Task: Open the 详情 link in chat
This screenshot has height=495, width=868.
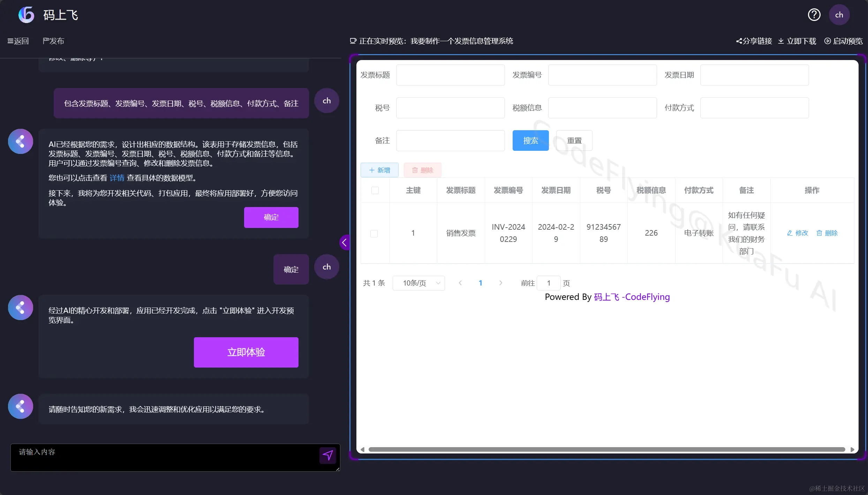Action: pos(117,178)
